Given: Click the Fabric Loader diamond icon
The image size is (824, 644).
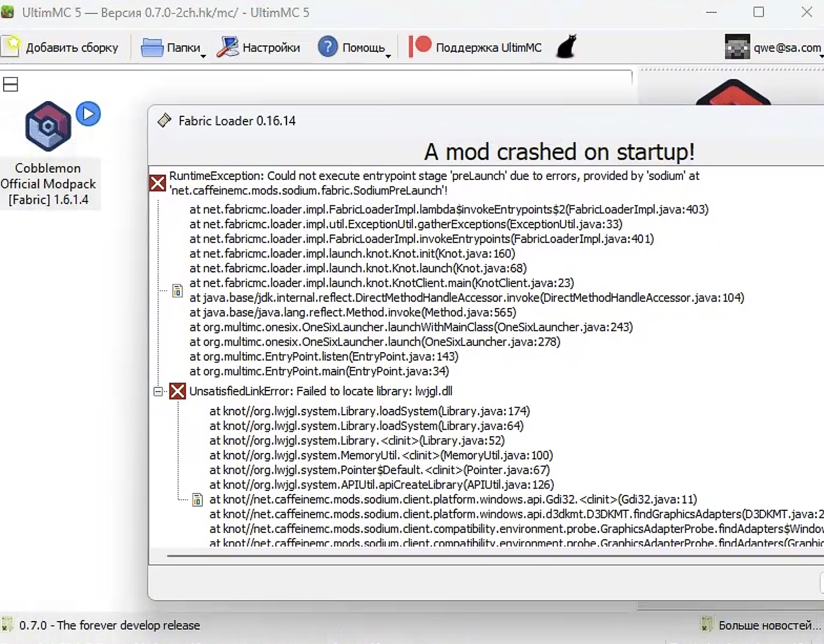Looking at the screenshot, I should (x=165, y=120).
